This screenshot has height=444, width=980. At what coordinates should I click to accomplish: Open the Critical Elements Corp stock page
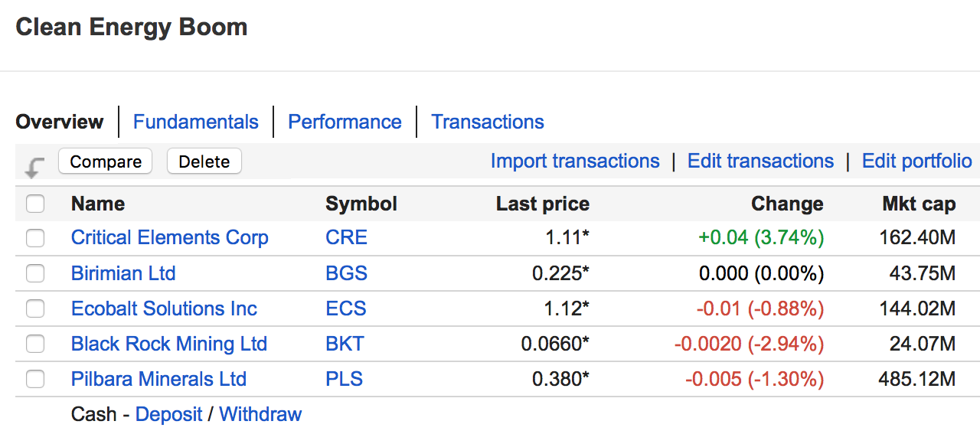[x=170, y=237]
